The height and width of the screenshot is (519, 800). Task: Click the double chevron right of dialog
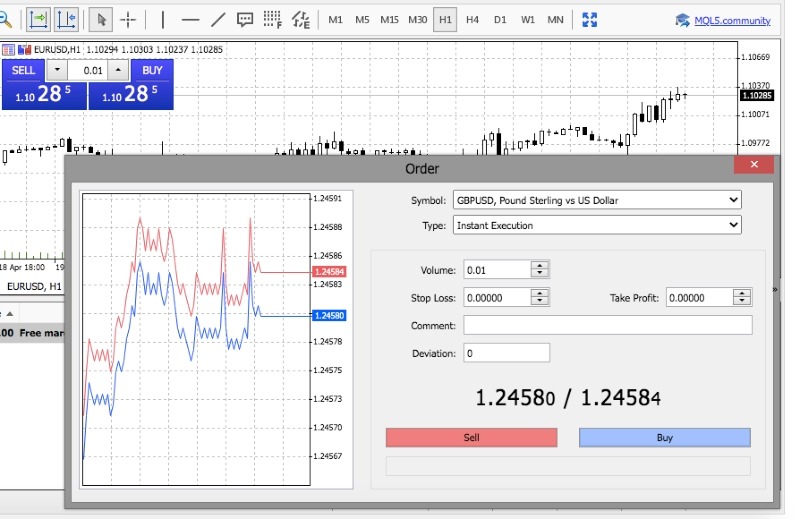(x=775, y=289)
